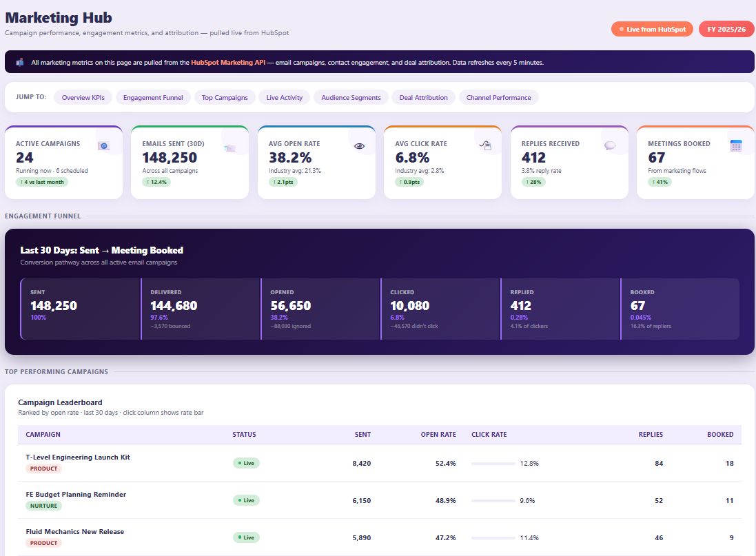Expand the Top Performing Campaigns section
The image size is (756, 556).
(x=225, y=97)
